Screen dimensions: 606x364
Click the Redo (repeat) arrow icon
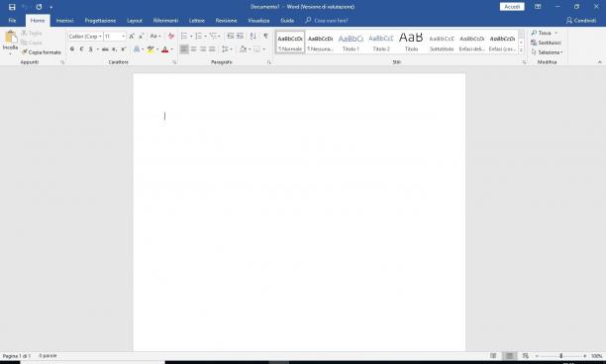tap(39, 7)
